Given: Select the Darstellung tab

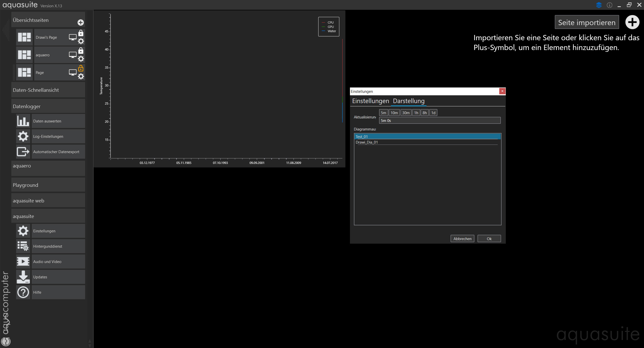Looking at the screenshot, I should coord(409,101).
